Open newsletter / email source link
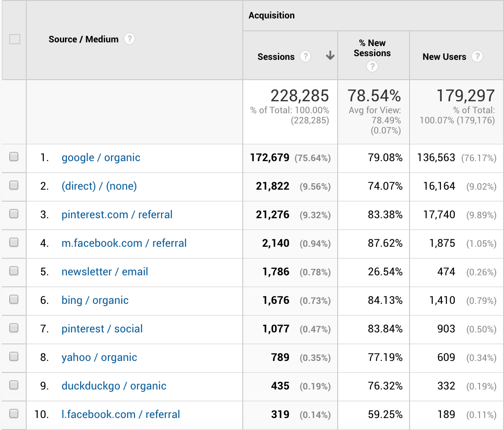 [105, 272]
